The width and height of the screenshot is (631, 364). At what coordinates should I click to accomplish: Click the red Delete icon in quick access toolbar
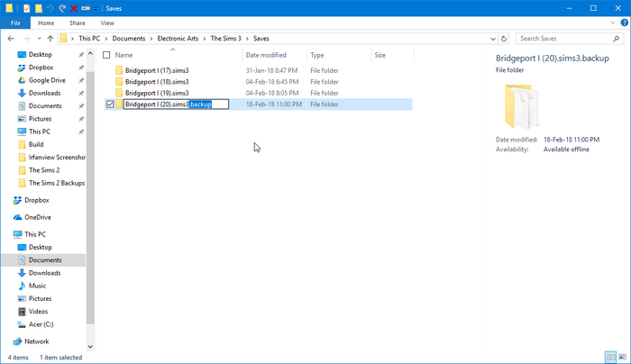(x=74, y=8)
